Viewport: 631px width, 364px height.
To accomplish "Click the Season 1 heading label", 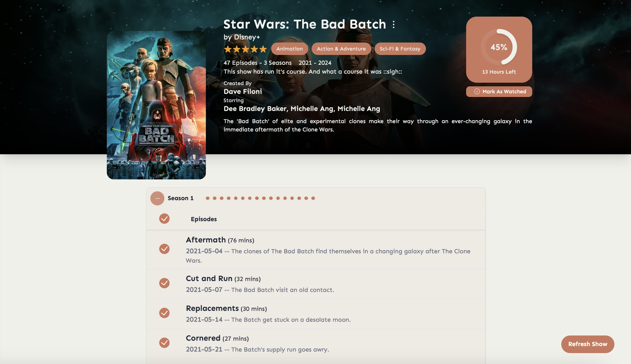I will point(181,198).
